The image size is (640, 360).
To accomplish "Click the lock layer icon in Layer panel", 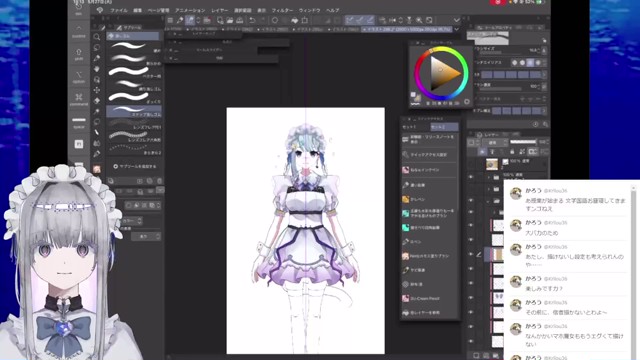I will 512,152.
